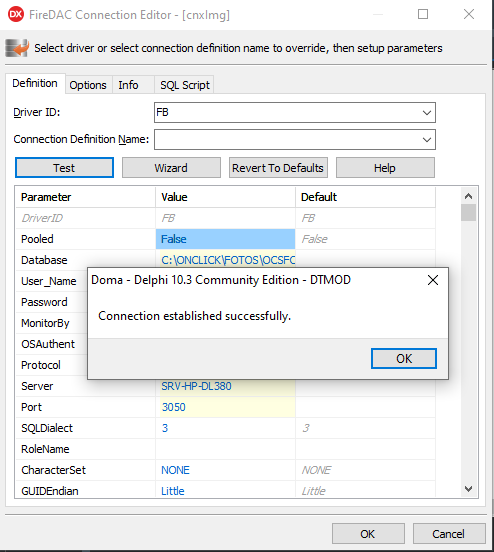Select the Database path value cell
494x552 pixels.
225,260
